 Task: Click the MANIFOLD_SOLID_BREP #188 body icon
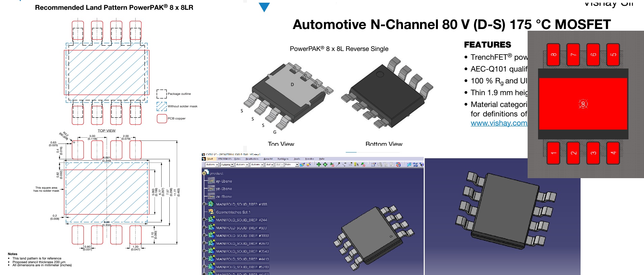point(211,204)
